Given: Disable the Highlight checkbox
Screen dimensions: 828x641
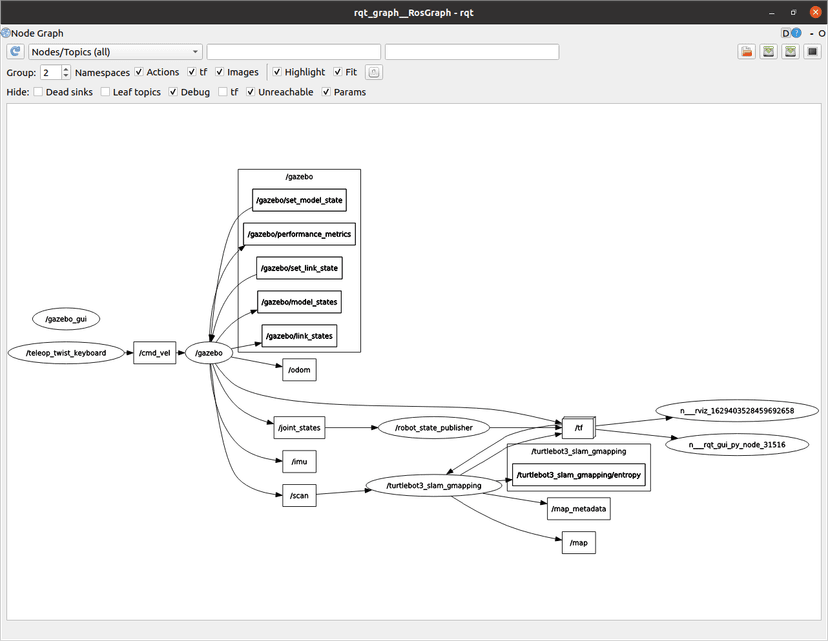Looking at the screenshot, I should [x=277, y=72].
